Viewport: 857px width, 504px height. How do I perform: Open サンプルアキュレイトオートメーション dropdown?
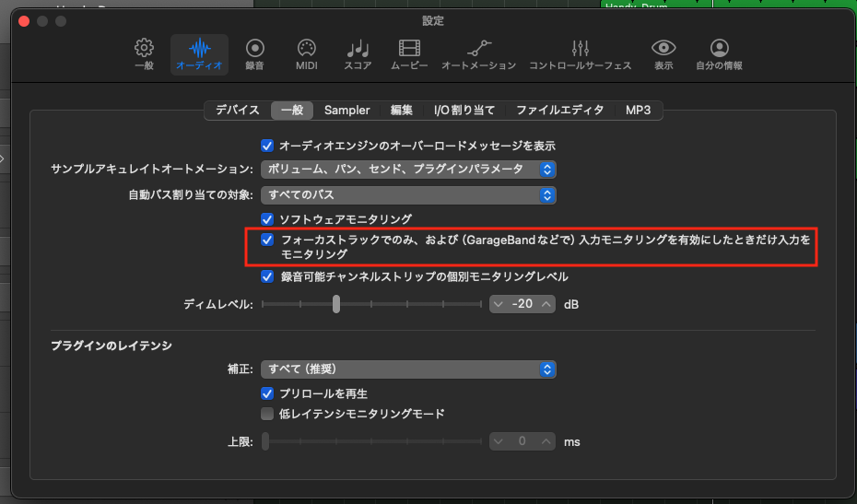pos(408,170)
